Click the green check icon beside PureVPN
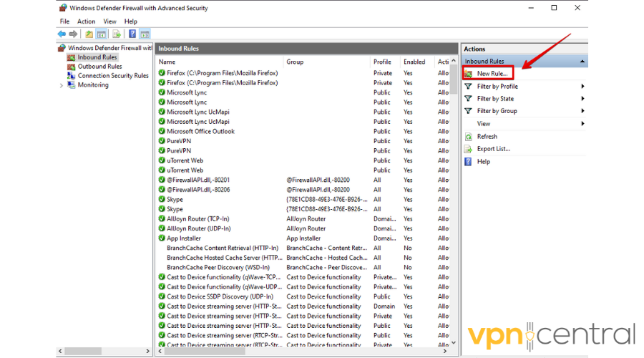Screen dimensions: 644x358 (x=162, y=141)
